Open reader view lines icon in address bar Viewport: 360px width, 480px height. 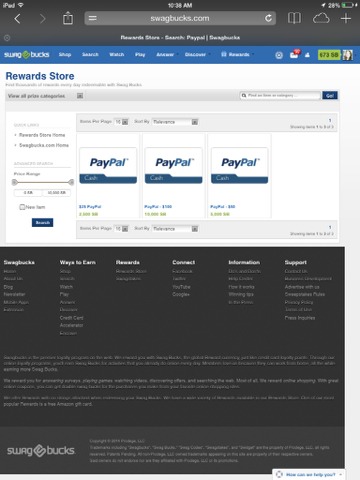pos(93,18)
